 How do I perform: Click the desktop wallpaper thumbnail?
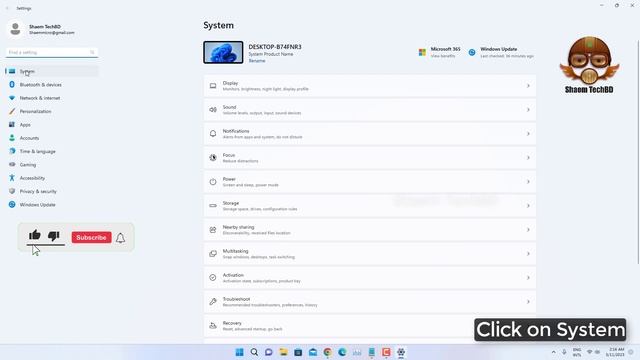223,52
